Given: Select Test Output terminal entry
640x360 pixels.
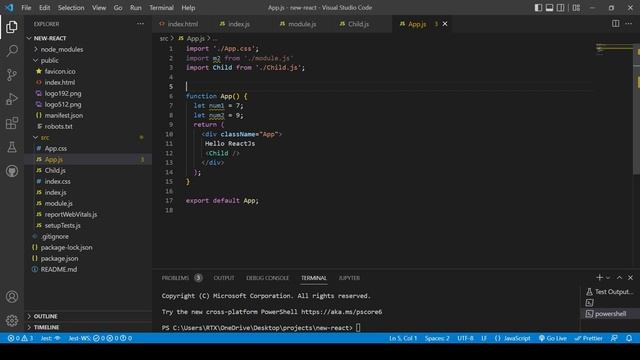Looking at the screenshot, I should (x=610, y=292).
